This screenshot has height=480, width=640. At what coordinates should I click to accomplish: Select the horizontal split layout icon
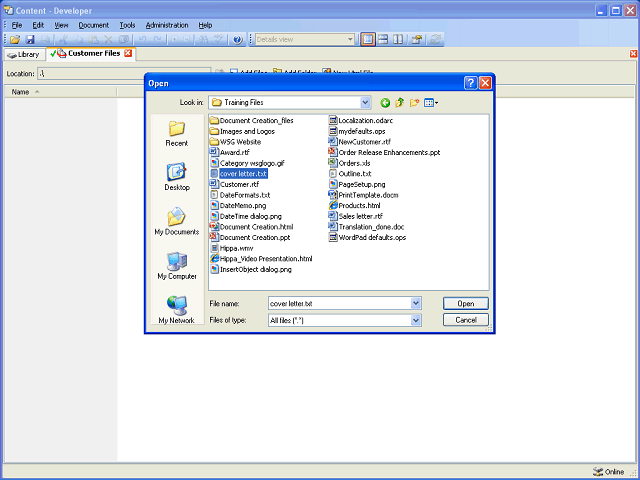click(383, 39)
